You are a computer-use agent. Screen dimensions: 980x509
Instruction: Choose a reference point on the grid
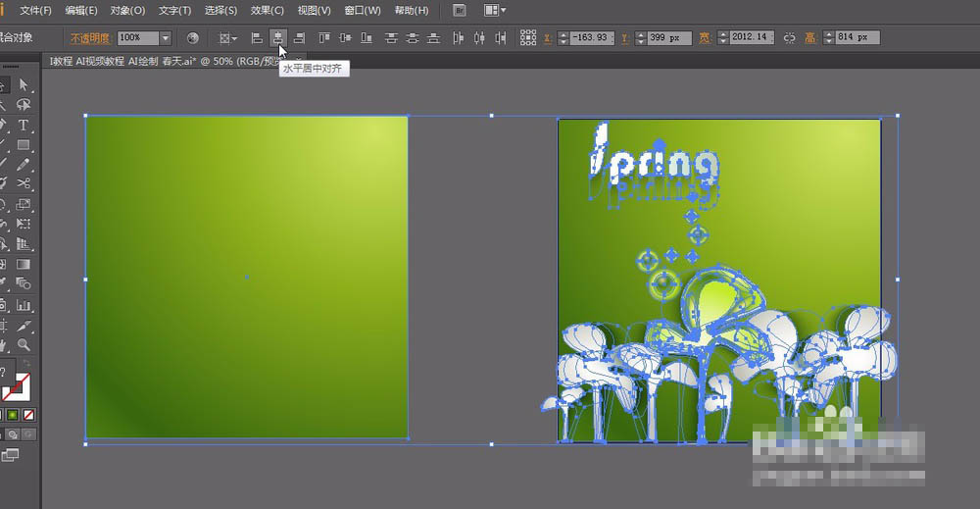click(528, 38)
